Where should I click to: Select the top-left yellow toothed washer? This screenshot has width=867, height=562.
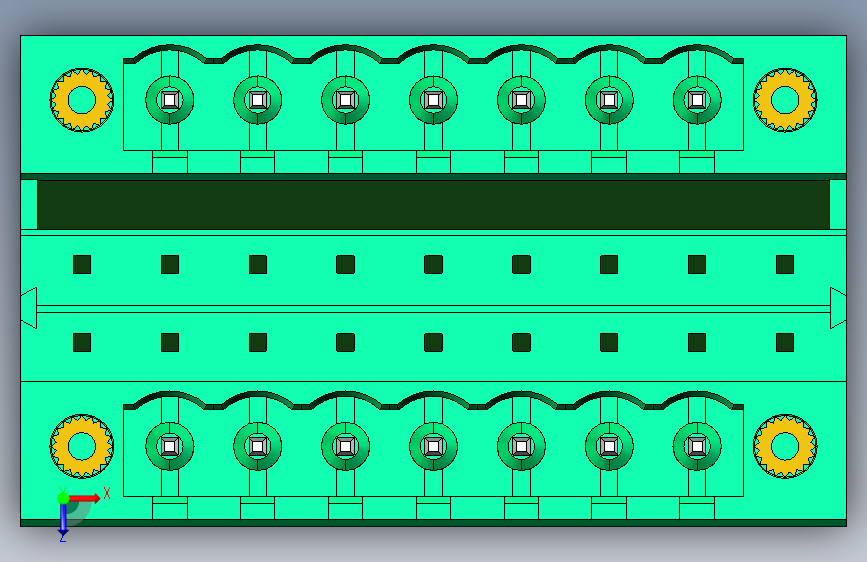click(82, 100)
